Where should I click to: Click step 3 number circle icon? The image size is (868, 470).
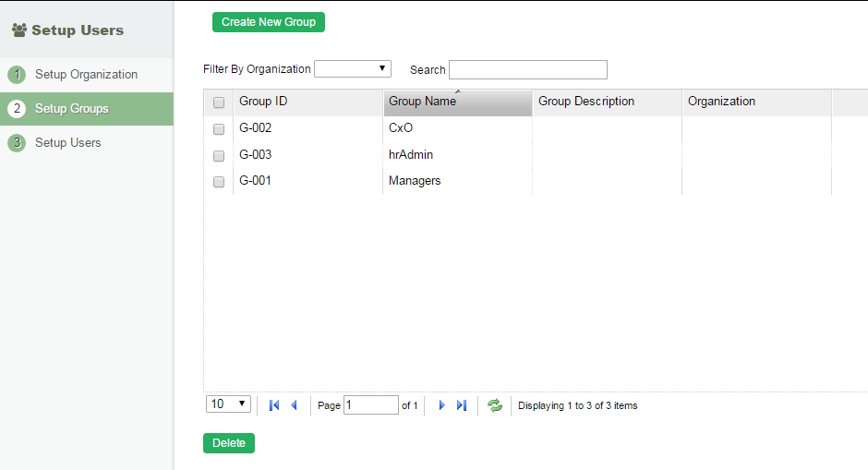point(17,143)
